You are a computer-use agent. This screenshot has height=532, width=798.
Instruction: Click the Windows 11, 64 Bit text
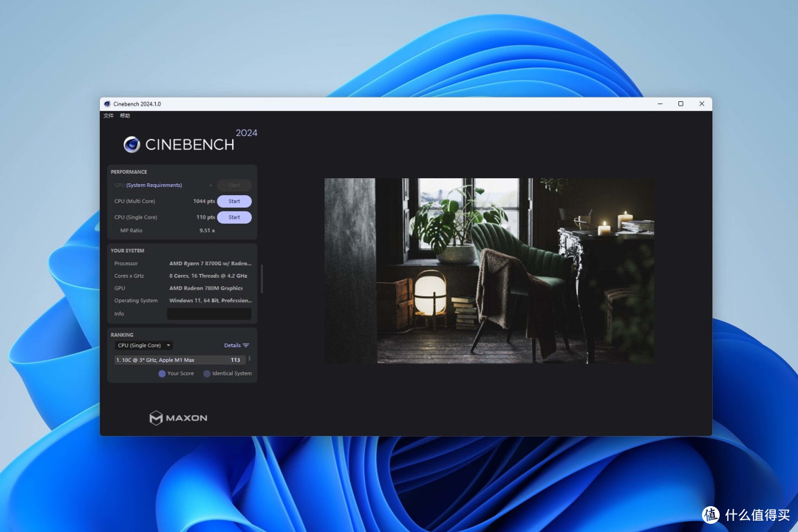pyautogui.click(x=210, y=301)
